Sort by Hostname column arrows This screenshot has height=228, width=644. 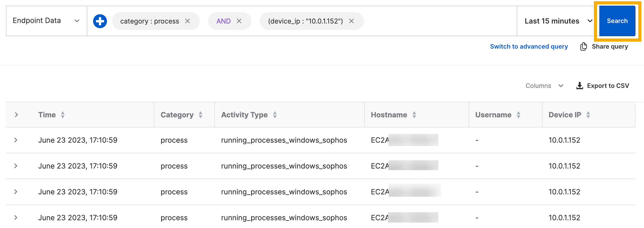point(414,115)
